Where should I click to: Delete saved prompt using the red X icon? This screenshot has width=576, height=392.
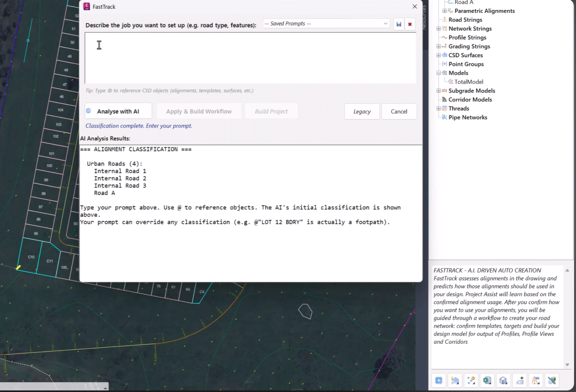(x=410, y=24)
